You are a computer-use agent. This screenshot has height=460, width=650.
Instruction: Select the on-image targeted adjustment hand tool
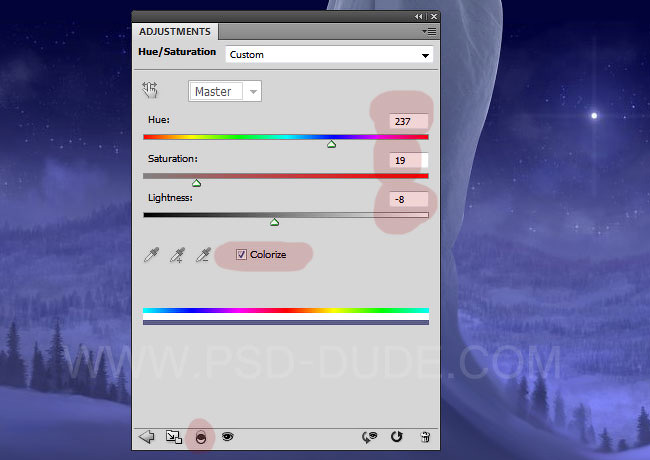[150, 90]
